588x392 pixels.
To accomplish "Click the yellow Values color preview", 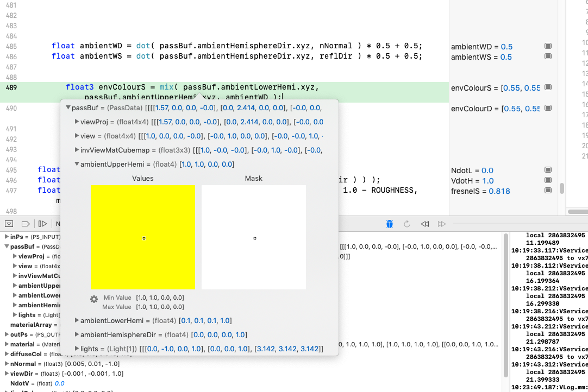I will (142, 237).
